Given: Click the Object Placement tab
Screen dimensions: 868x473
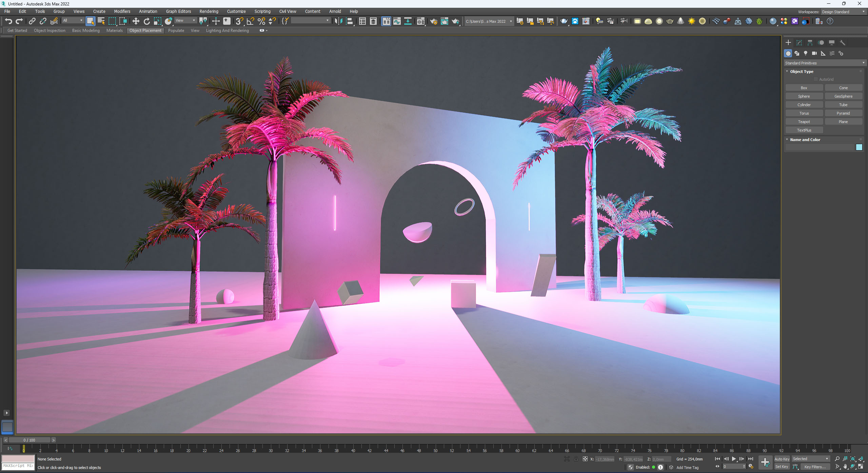Looking at the screenshot, I should [145, 30].
